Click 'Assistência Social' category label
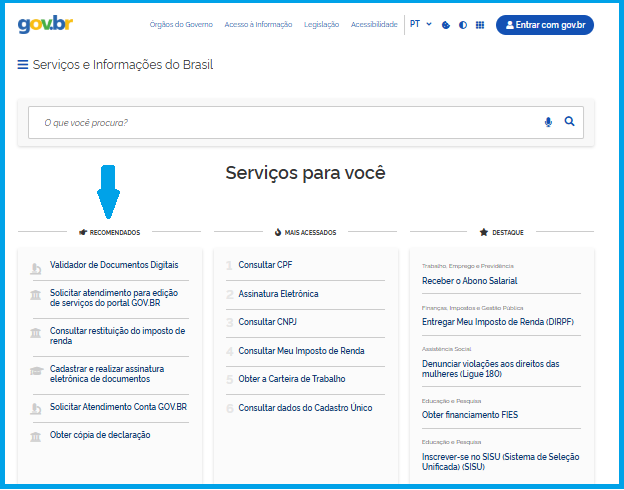The image size is (624, 490). click(x=447, y=349)
